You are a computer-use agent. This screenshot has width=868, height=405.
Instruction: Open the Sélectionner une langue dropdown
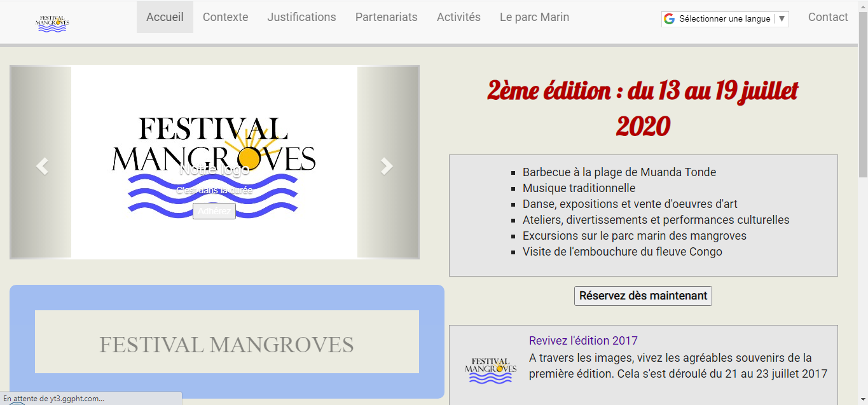tap(724, 19)
